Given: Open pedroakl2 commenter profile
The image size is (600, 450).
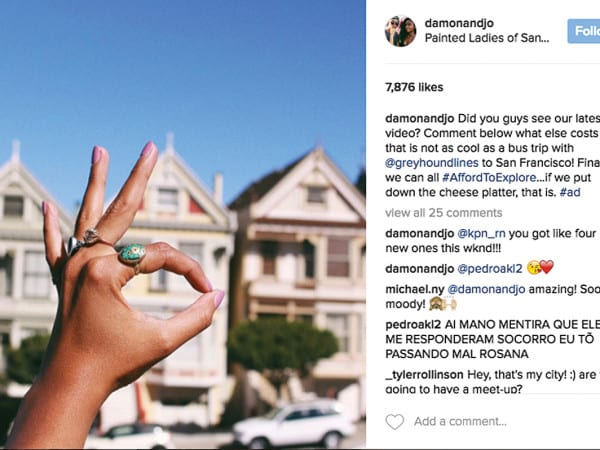Looking at the screenshot, I should (413, 324).
